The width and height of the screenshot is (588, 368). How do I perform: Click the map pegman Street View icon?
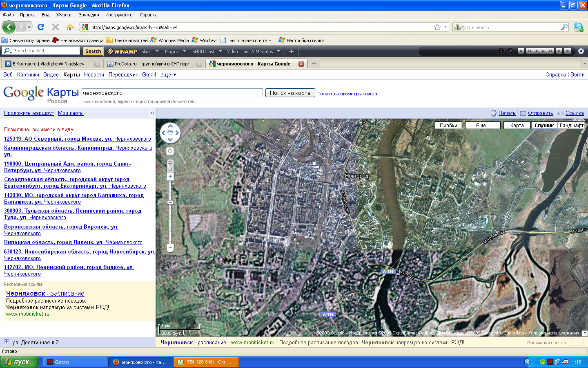170,166
